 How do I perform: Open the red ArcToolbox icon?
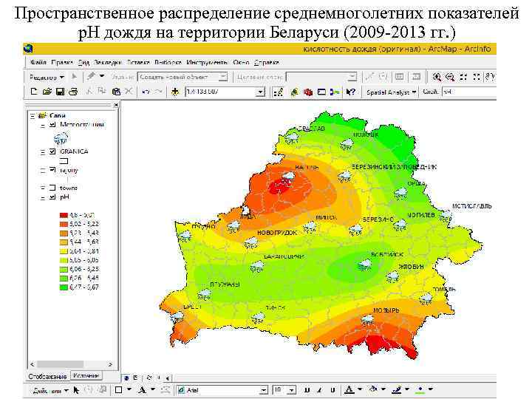pyautogui.click(x=308, y=92)
